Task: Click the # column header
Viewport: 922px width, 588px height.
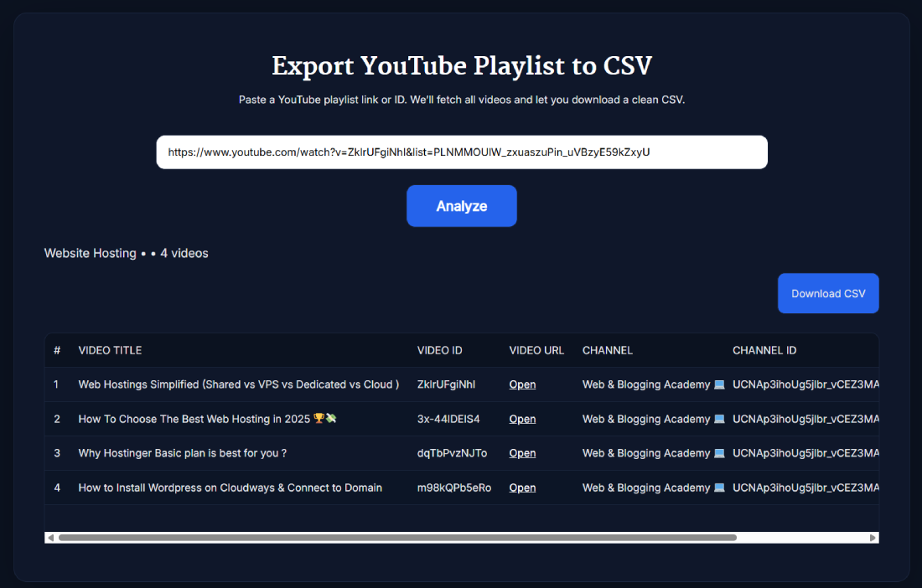Action: pyautogui.click(x=57, y=350)
